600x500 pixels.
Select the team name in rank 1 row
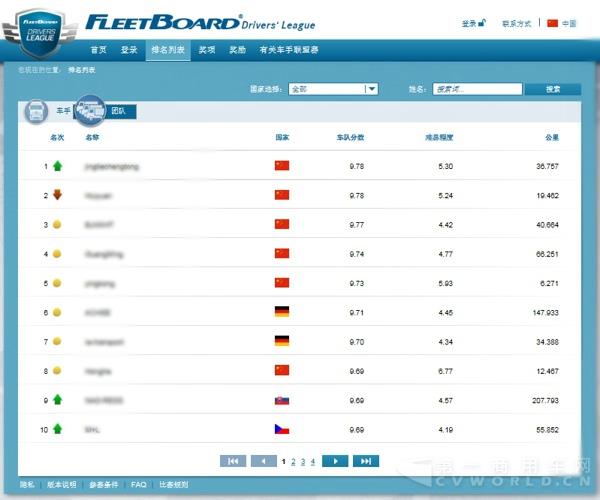(112, 167)
